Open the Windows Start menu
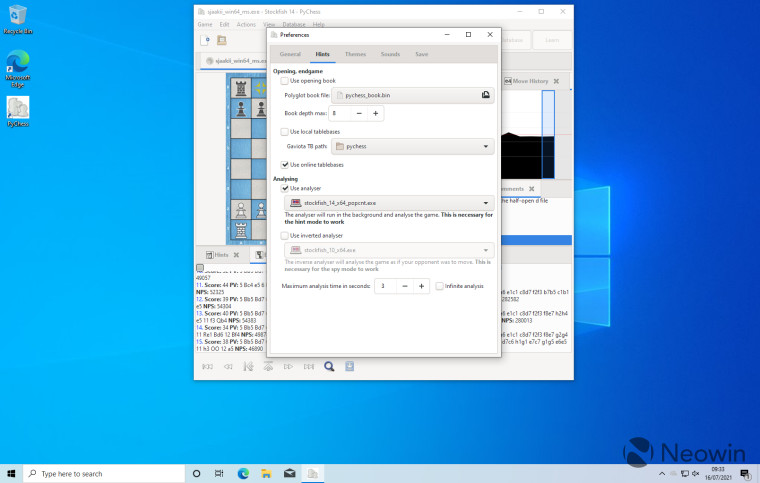760x483 pixels. (11, 473)
